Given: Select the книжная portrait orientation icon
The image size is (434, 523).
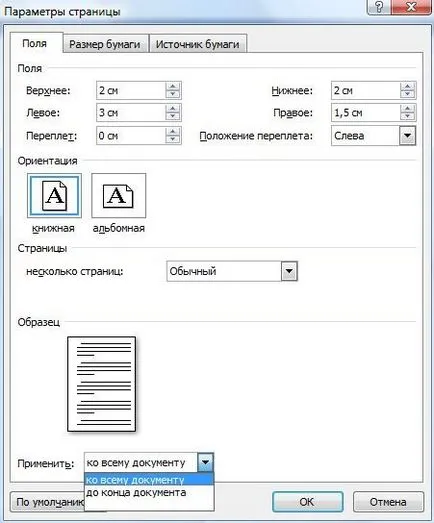Looking at the screenshot, I should click(x=54, y=195).
